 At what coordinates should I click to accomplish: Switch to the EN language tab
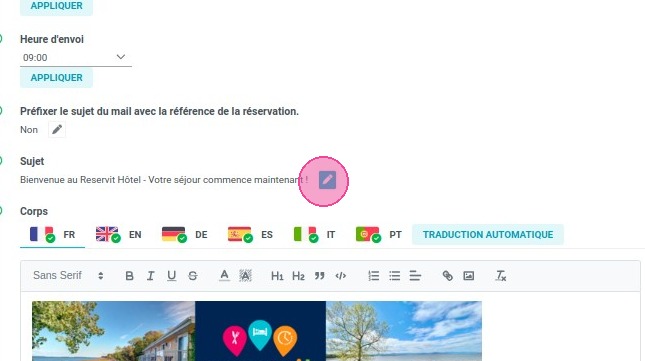(x=118, y=235)
